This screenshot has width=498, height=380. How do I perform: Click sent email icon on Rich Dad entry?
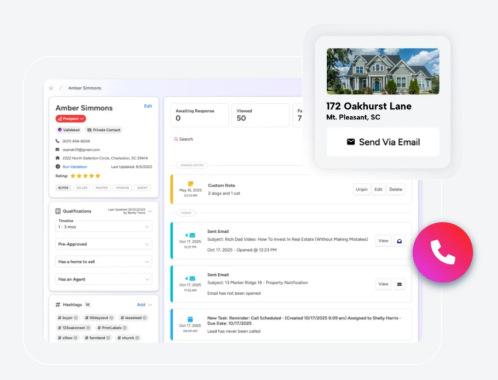(190, 235)
